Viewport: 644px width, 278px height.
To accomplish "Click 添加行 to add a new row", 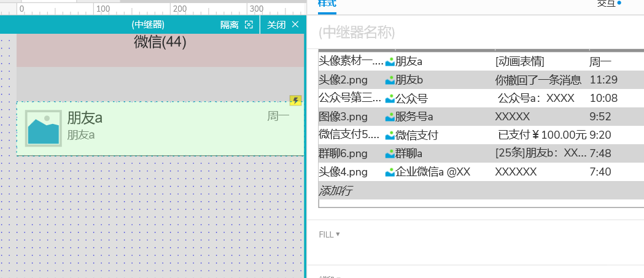I will point(335,190).
